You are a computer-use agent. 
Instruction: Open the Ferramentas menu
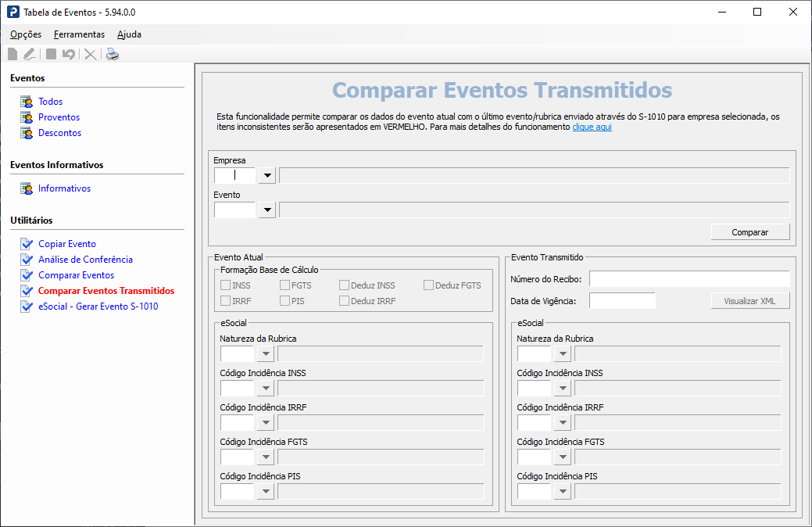pyautogui.click(x=79, y=34)
